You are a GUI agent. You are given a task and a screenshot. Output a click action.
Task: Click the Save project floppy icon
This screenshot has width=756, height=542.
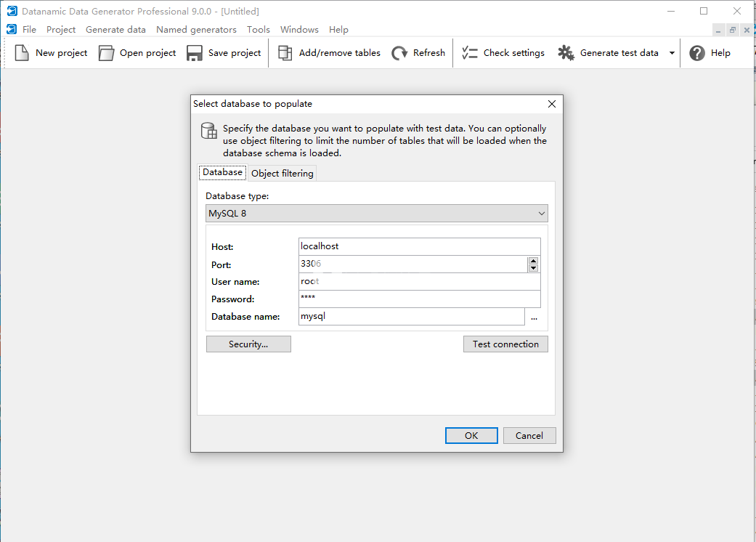[x=195, y=53]
